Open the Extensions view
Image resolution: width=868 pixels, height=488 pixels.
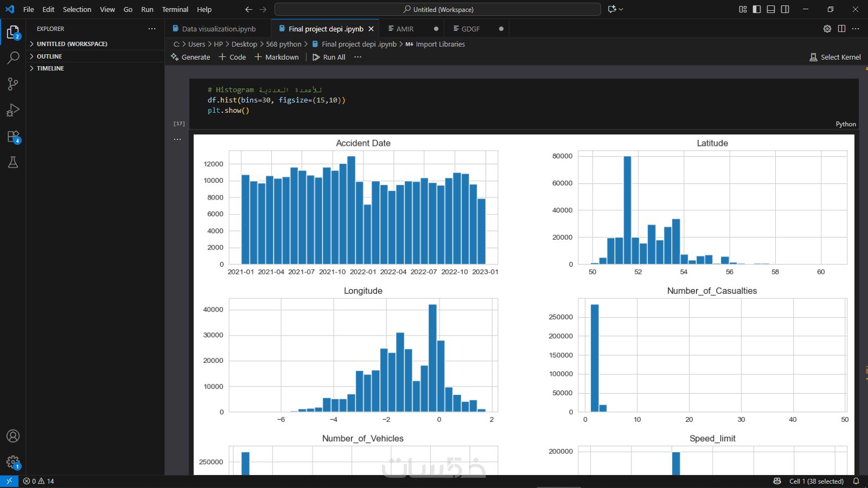[x=13, y=137]
